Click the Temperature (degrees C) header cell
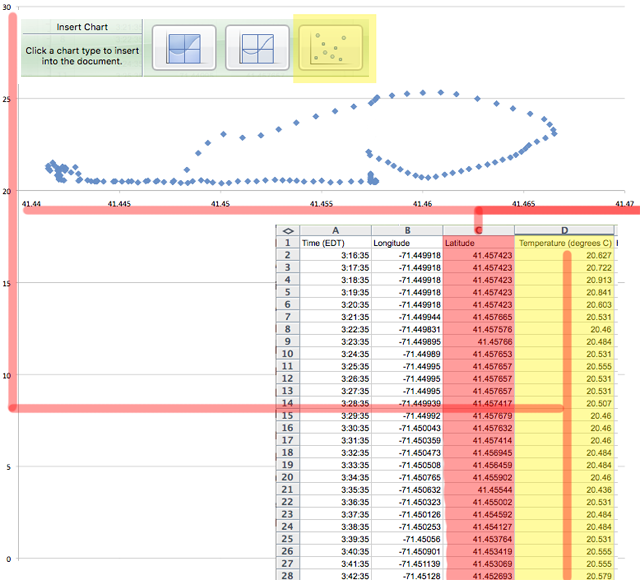 tap(564, 242)
